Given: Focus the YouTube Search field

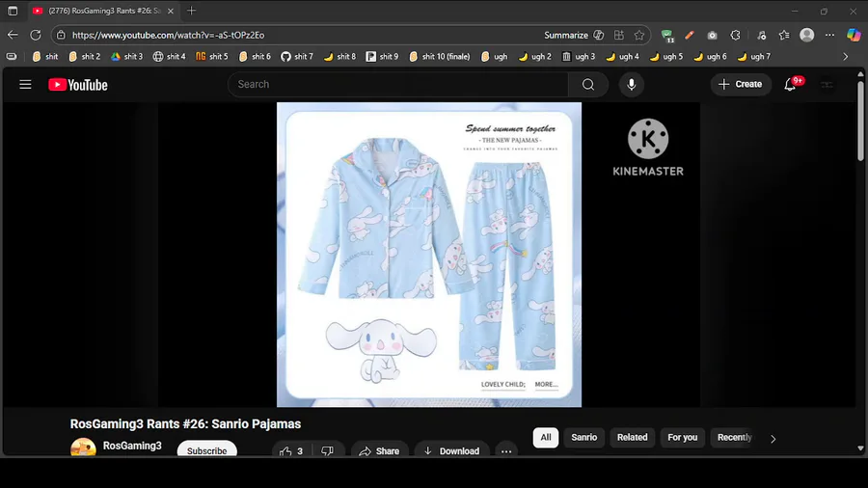Looking at the screenshot, I should (x=398, y=85).
